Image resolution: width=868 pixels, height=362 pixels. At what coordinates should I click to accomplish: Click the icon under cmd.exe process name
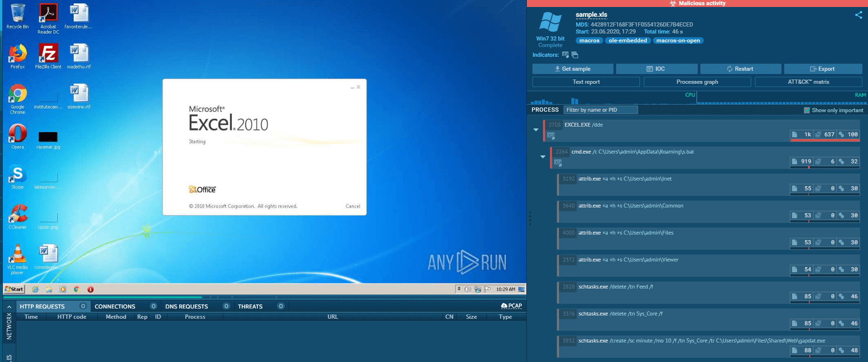click(x=558, y=162)
